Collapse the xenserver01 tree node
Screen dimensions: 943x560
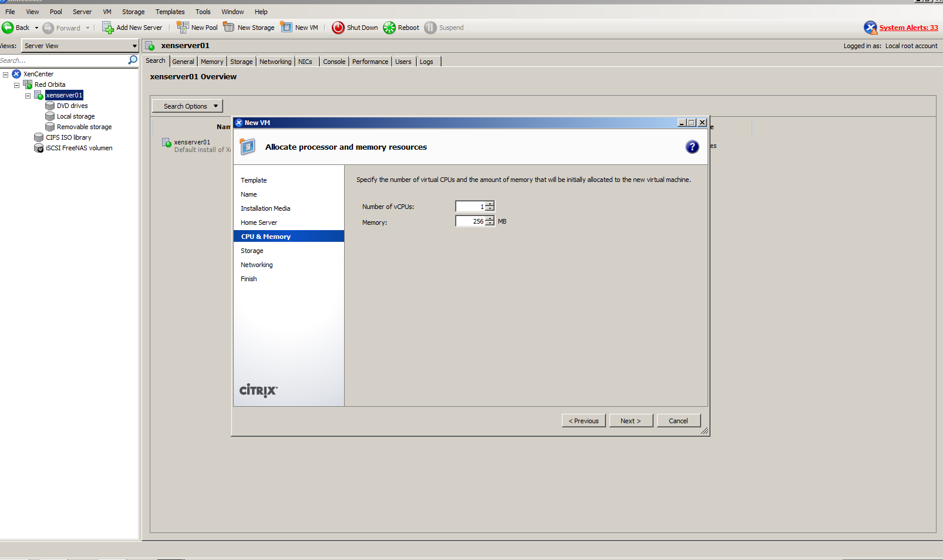(x=28, y=96)
